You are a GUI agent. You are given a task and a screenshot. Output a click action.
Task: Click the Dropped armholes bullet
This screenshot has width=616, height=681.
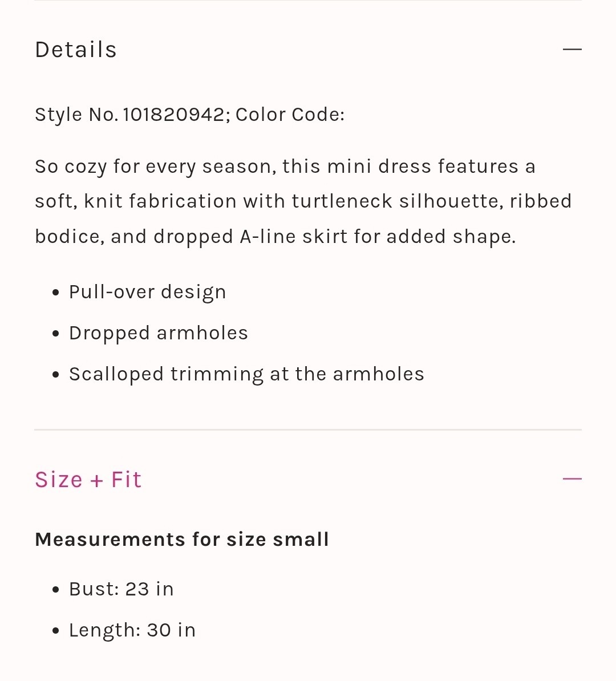tap(159, 333)
